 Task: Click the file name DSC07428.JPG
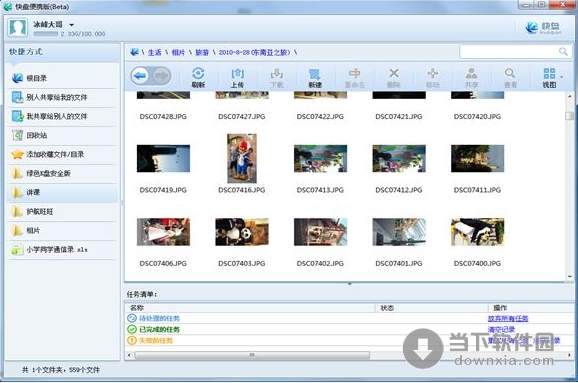(163, 116)
